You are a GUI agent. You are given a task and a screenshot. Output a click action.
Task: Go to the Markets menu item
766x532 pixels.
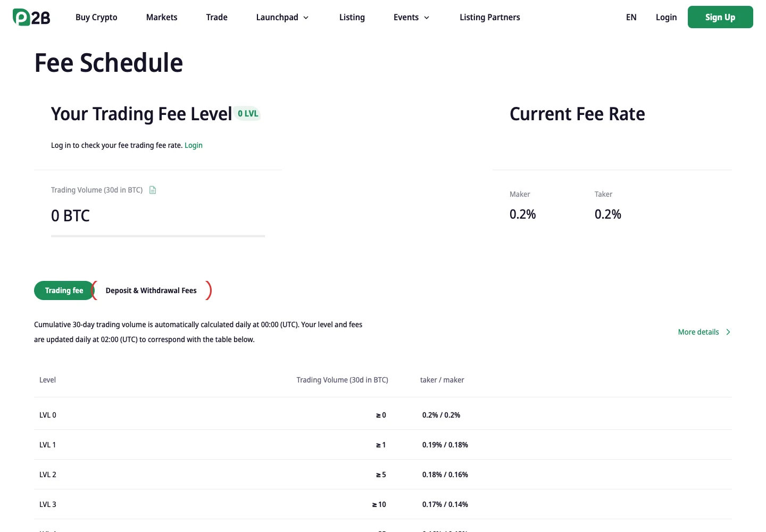tap(162, 17)
